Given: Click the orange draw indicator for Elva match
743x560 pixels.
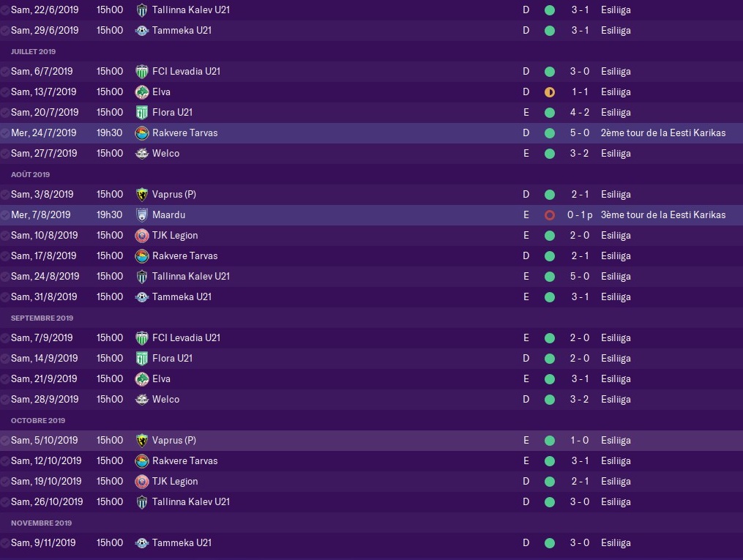Looking at the screenshot, I should (550, 92).
